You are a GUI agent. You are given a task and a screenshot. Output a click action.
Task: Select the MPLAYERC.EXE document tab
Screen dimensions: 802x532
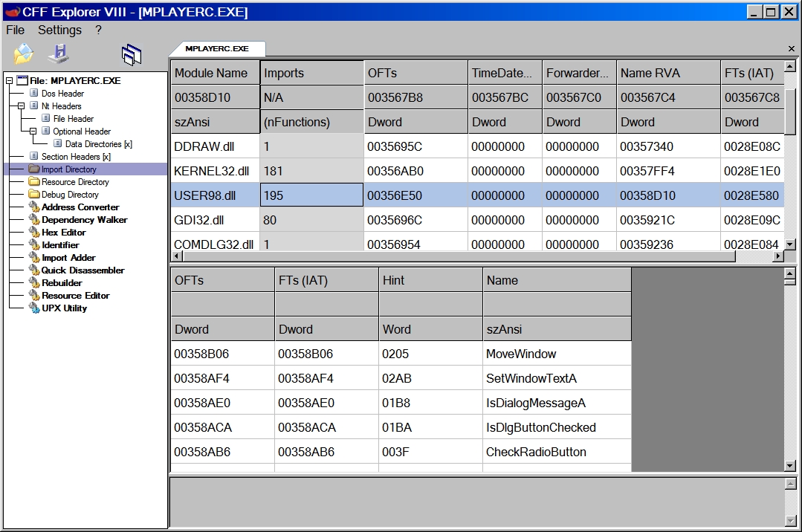[x=217, y=48]
